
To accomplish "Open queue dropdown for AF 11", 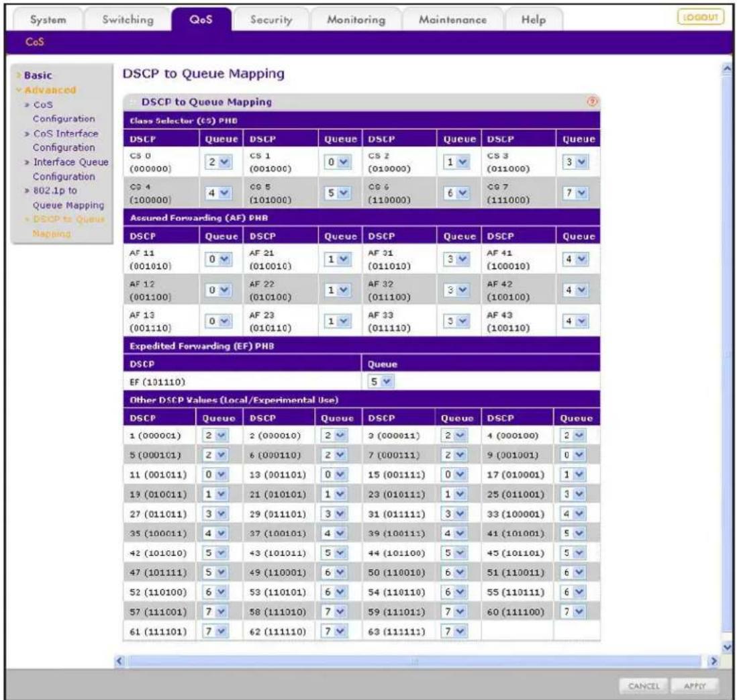I will [x=219, y=260].
